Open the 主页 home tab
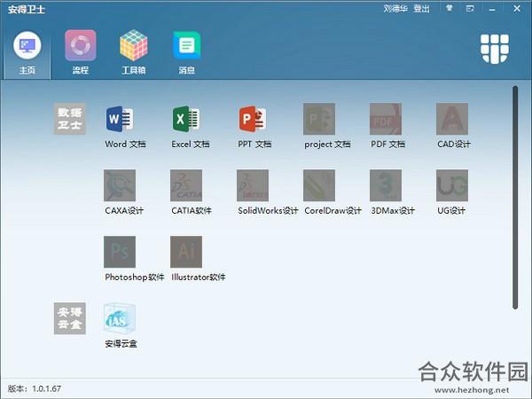532x399 pixels. 27,53
